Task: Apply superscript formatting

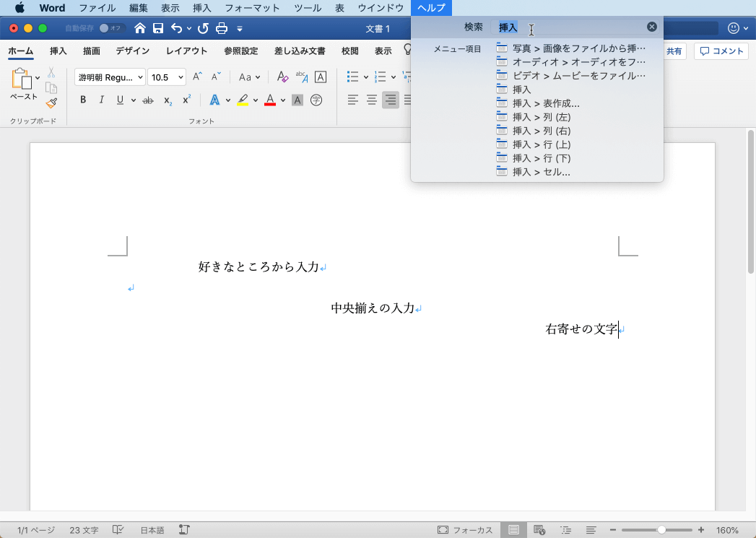Action: pos(186,100)
